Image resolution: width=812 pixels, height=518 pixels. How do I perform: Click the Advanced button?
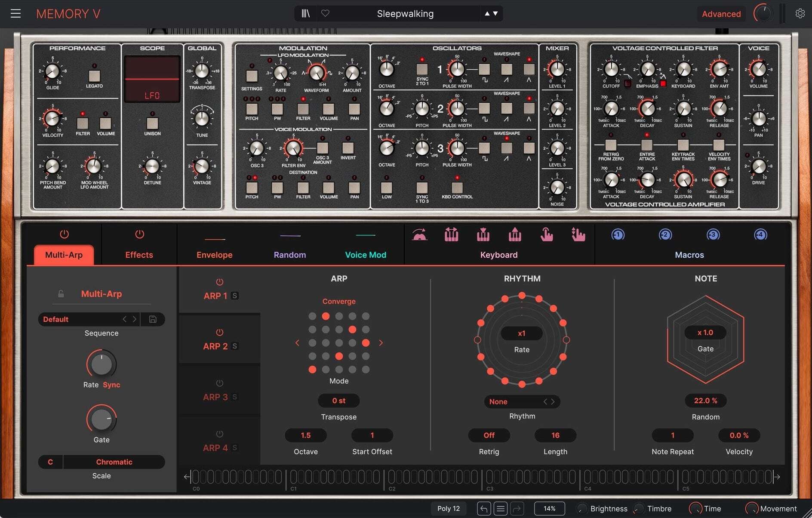pos(721,14)
